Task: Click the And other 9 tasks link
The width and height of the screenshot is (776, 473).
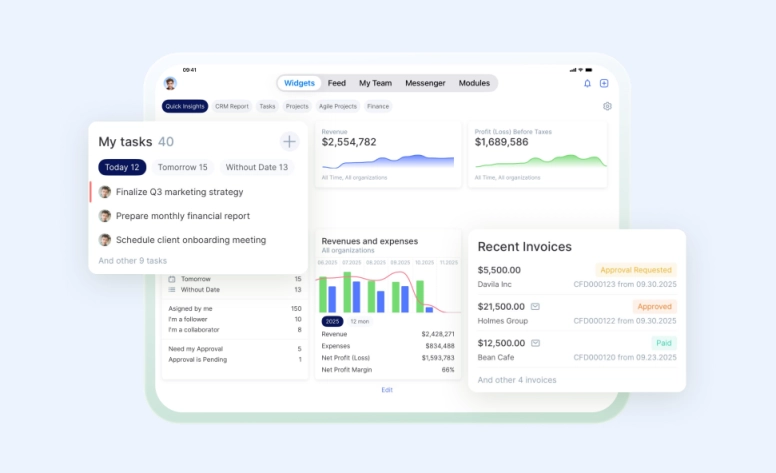Action: pyautogui.click(x=133, y=261)
